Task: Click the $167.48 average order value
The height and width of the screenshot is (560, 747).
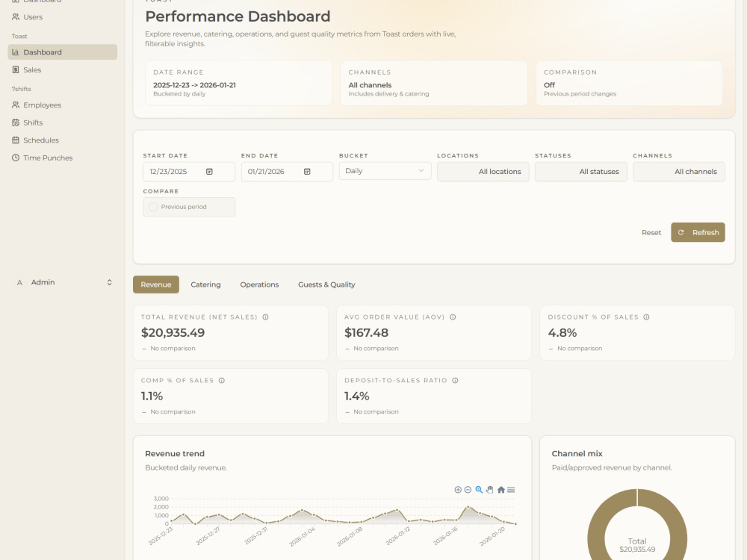Action: click(366, 332)
